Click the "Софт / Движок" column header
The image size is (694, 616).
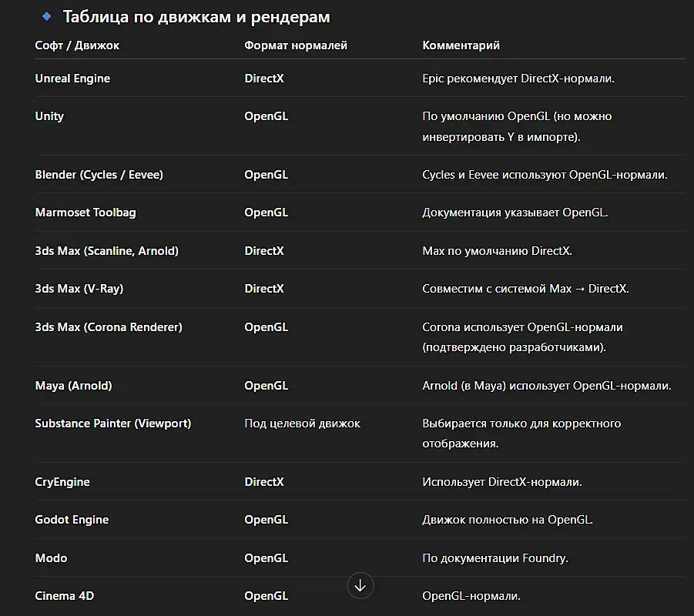[77, 45]
